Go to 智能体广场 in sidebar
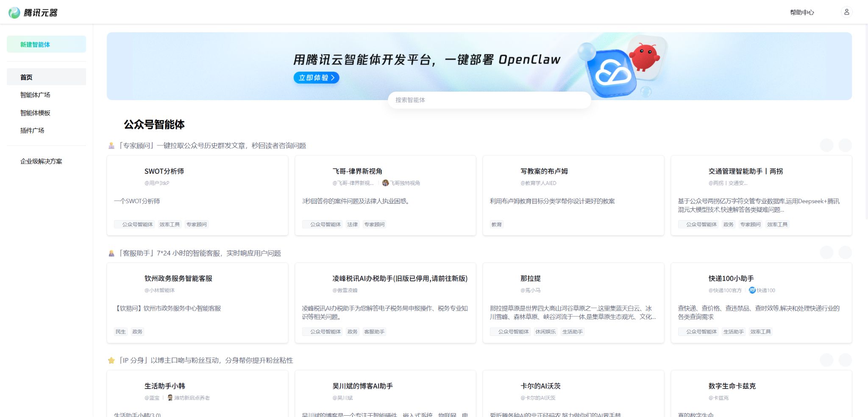868x417 pixels. tap(46, 95)
